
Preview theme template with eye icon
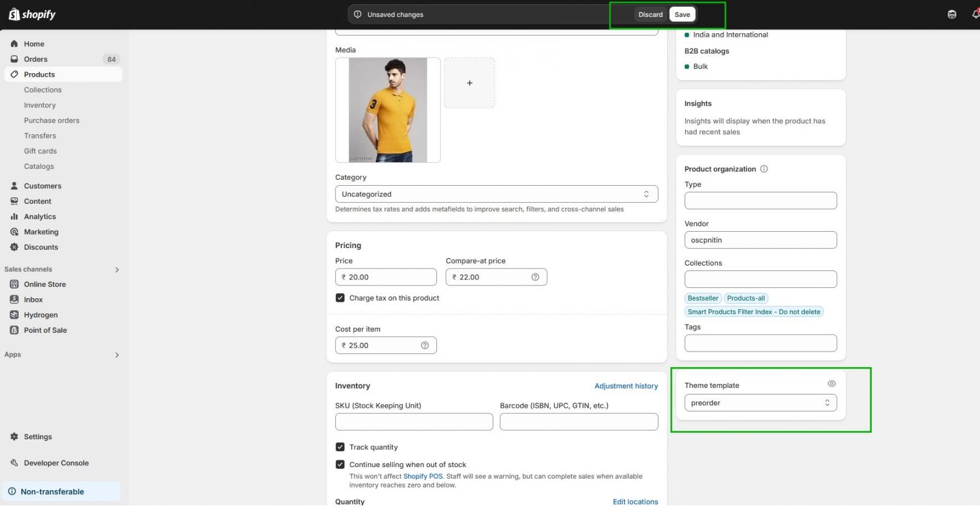click(x=832, y=384)
